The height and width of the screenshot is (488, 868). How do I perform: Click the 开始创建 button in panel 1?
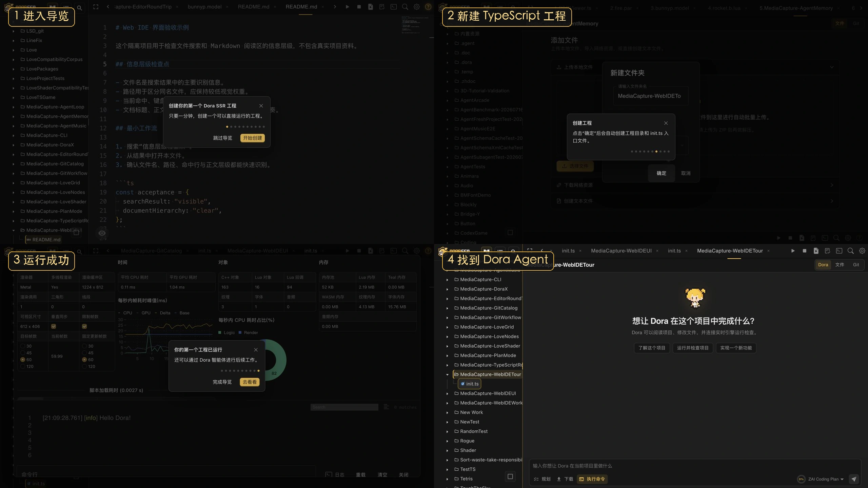pyautogui.click(x=253, y=138)
